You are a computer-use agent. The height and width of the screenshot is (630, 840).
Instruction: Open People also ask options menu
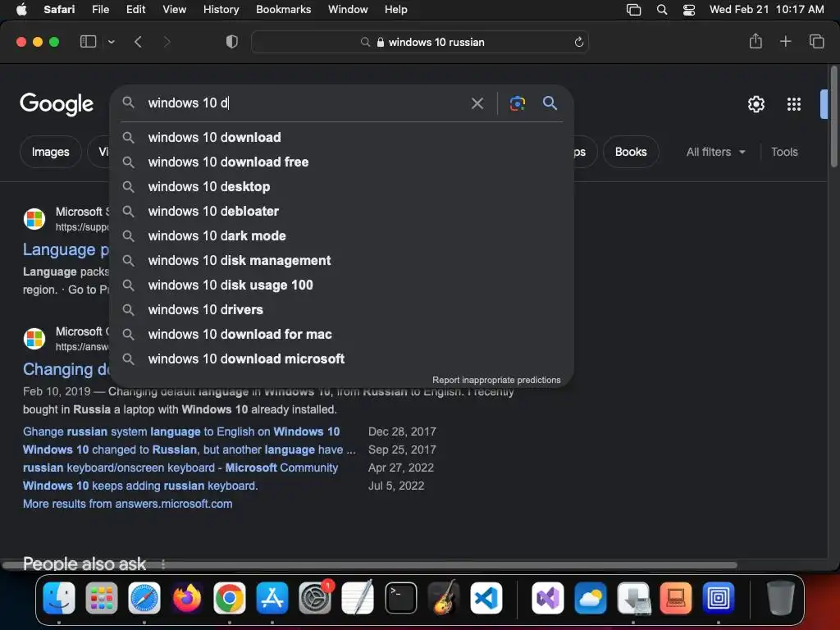point(163,564)
